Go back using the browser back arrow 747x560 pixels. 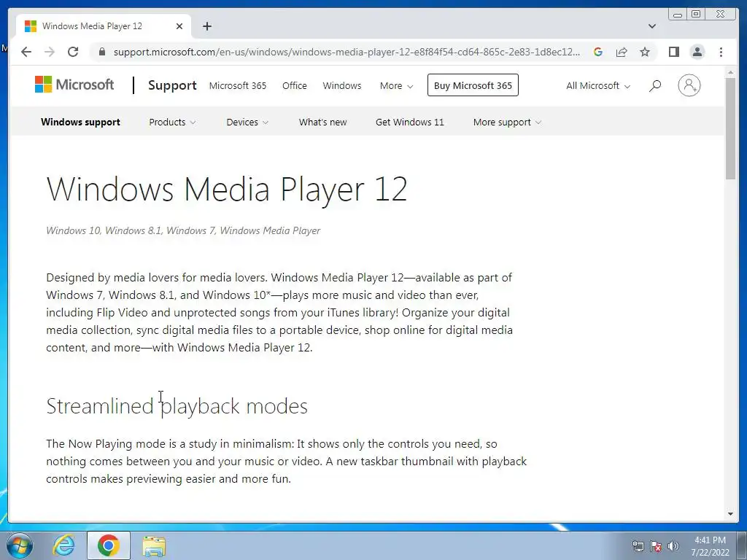coord(26,52)
